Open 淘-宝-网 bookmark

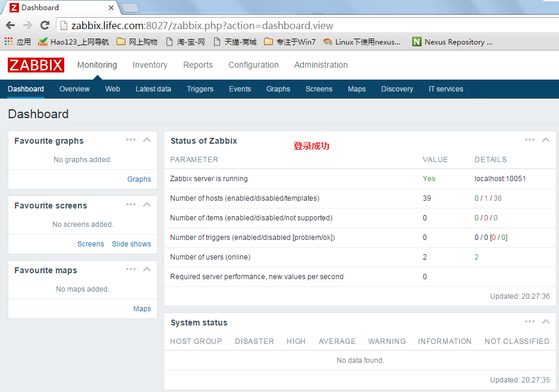coord(186,42)
